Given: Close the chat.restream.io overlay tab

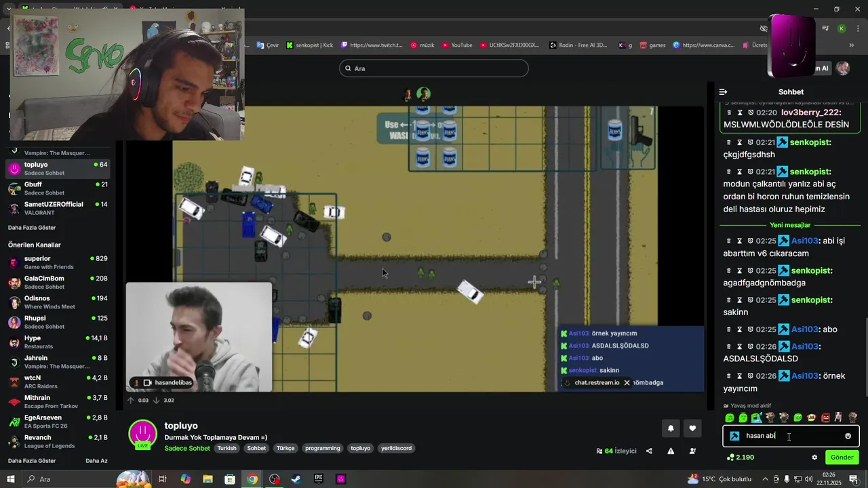Looking at the screenshot, I should (627, 383).
